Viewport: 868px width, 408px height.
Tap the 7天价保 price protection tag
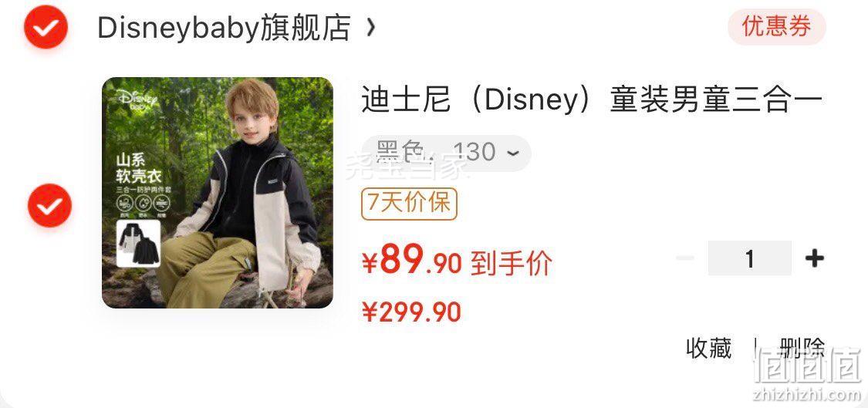(x=409, y=204)
